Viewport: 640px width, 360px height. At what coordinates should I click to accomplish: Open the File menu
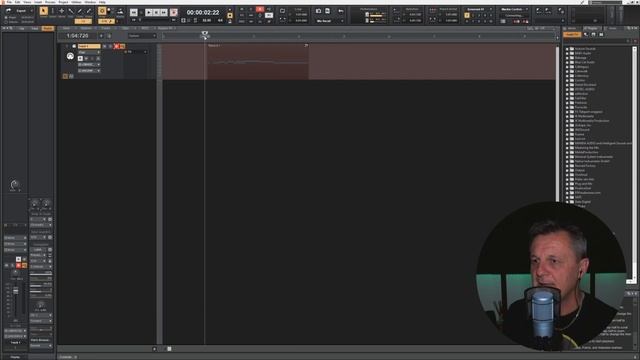point(9,2)
